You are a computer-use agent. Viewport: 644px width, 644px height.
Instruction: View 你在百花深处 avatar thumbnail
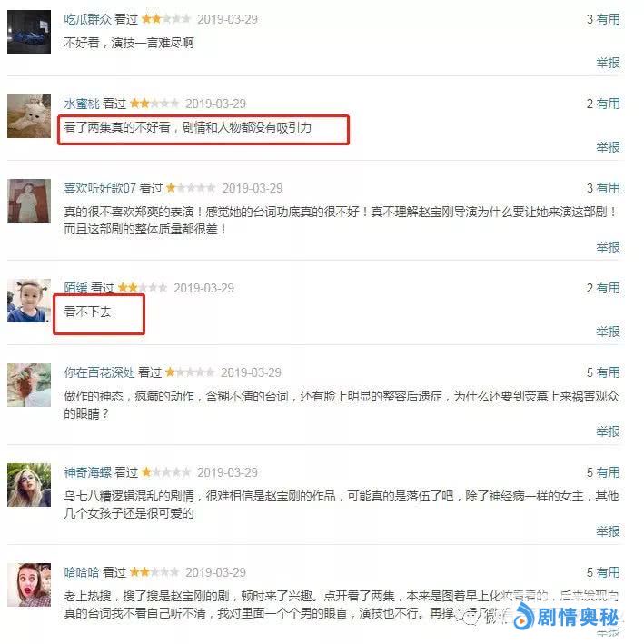point(29,385)
